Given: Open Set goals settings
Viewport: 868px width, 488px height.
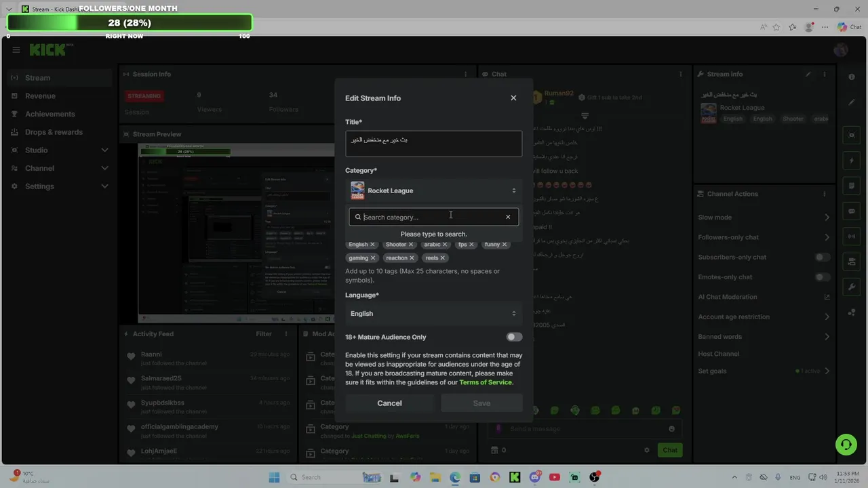Looking at the screenshot, I should (764, 371).
